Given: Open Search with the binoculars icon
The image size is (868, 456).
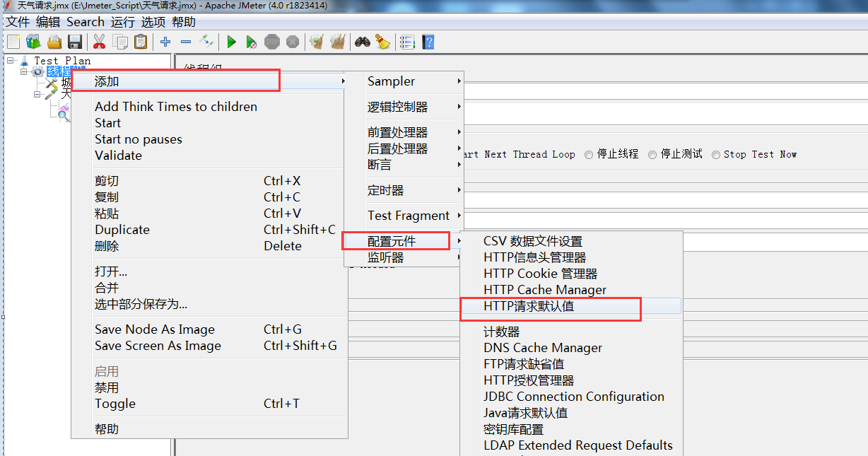Looking at the screenshot, I should click(x=363, y=42).
